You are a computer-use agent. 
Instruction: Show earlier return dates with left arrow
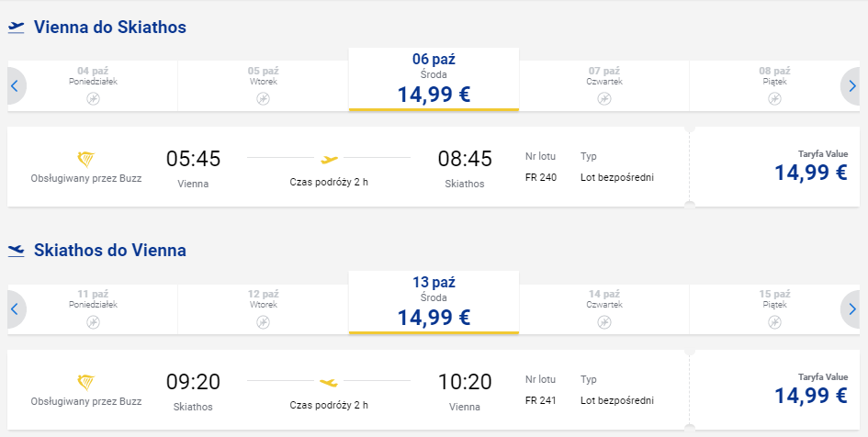(x=16, y=309)
